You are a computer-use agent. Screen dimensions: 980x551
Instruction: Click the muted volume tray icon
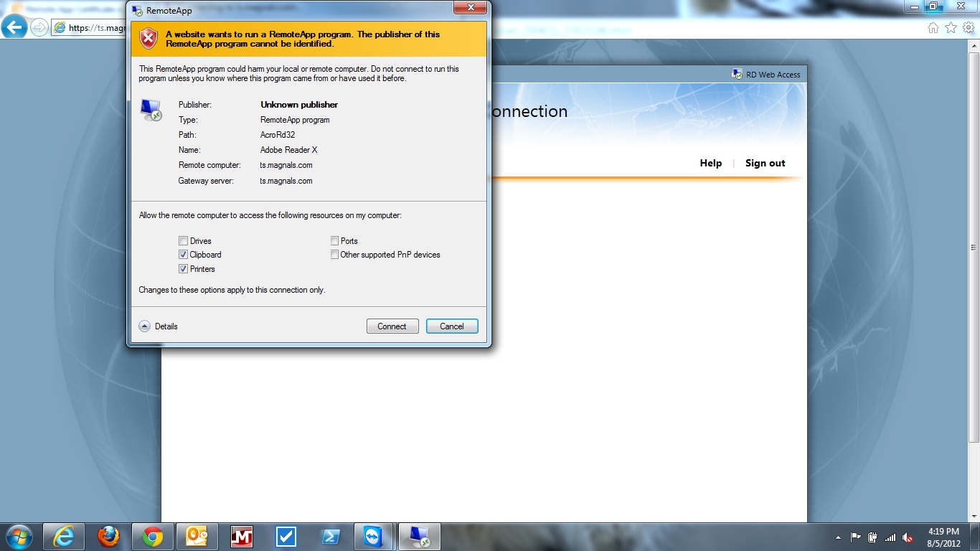click(908, 537)
